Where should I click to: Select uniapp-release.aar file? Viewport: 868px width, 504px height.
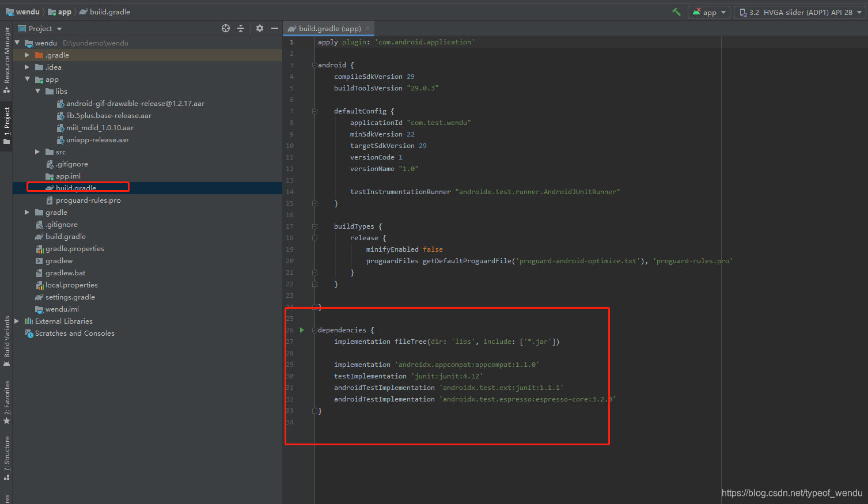click(x=97, y=140)
